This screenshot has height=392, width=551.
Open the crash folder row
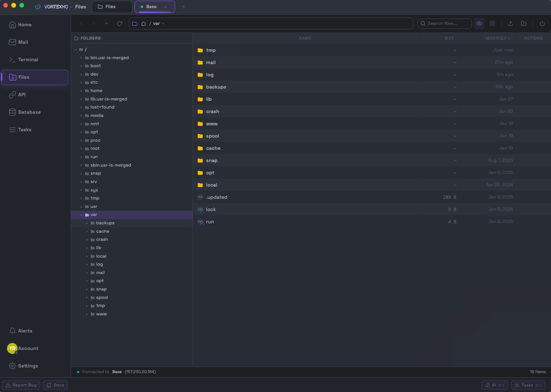[372, 111]
